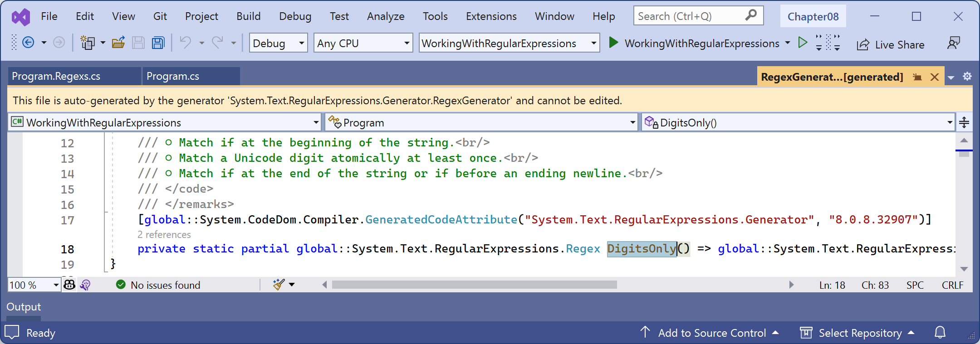Click the horizontal scrollbar thumb

pos(474,285)
